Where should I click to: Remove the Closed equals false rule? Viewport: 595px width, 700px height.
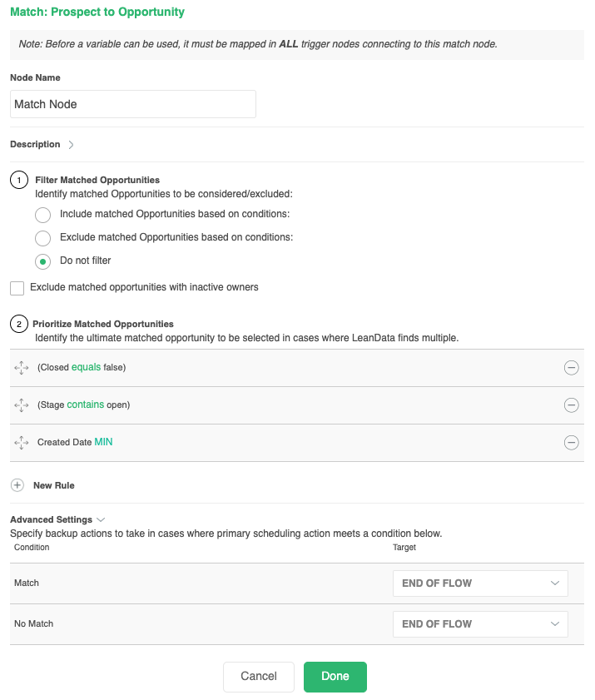click(x=571, y=367)
